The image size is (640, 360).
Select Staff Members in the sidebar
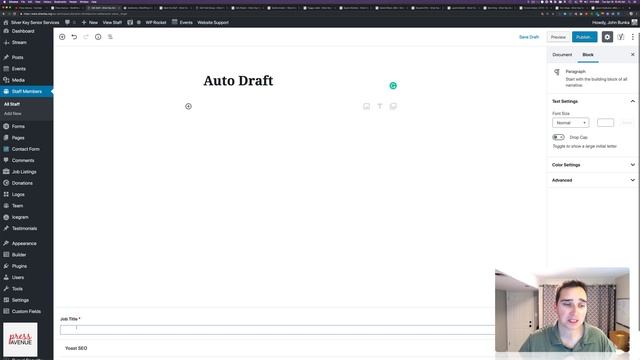(27, 91)
